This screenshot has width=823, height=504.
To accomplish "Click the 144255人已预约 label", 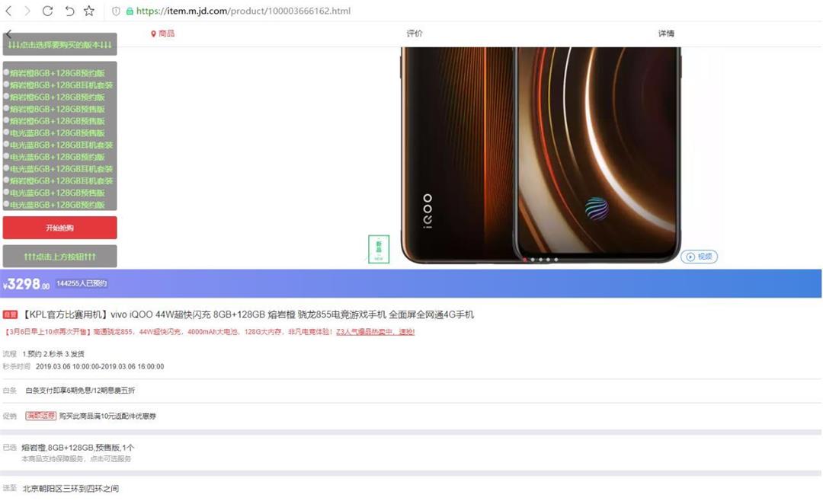I will coord(82,284).
